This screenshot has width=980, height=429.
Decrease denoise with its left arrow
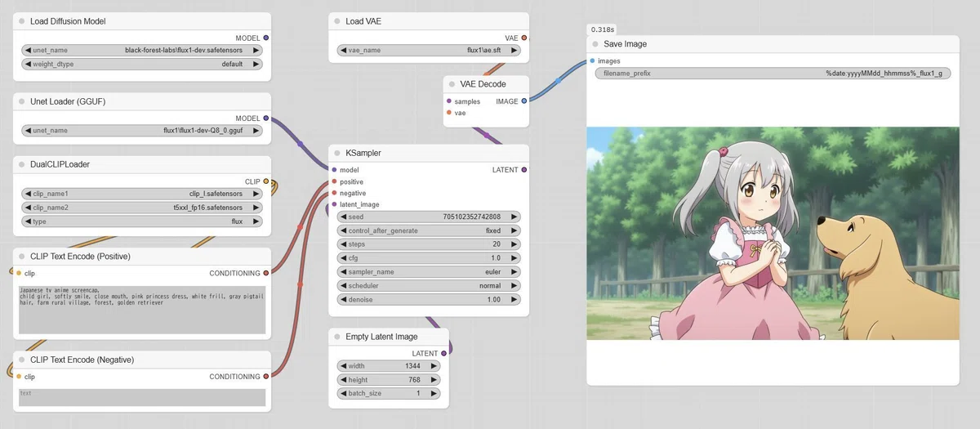click(x=344, y=300)
